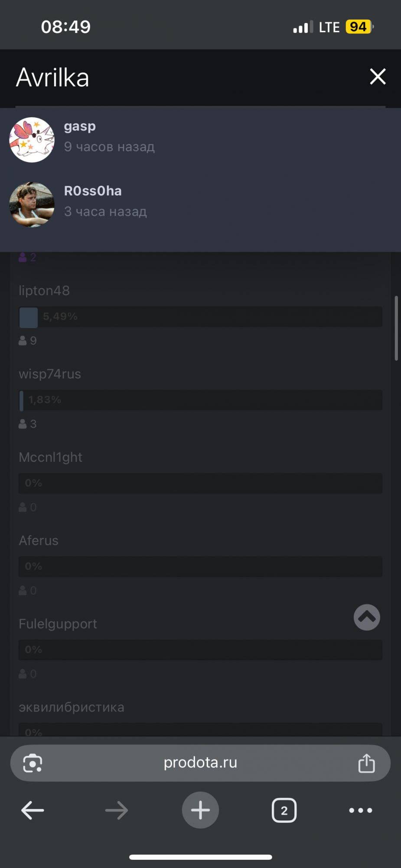Tap the gasp username link

click(x=80, y=126)
